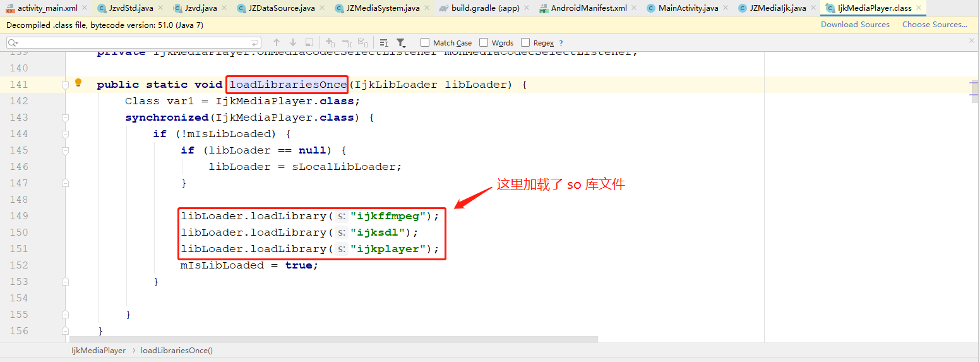Viewport: 980px width, 362px height.
Task: Click loadLibrariesOnce() breadcrumb
Action: click(x=176, y=351)
